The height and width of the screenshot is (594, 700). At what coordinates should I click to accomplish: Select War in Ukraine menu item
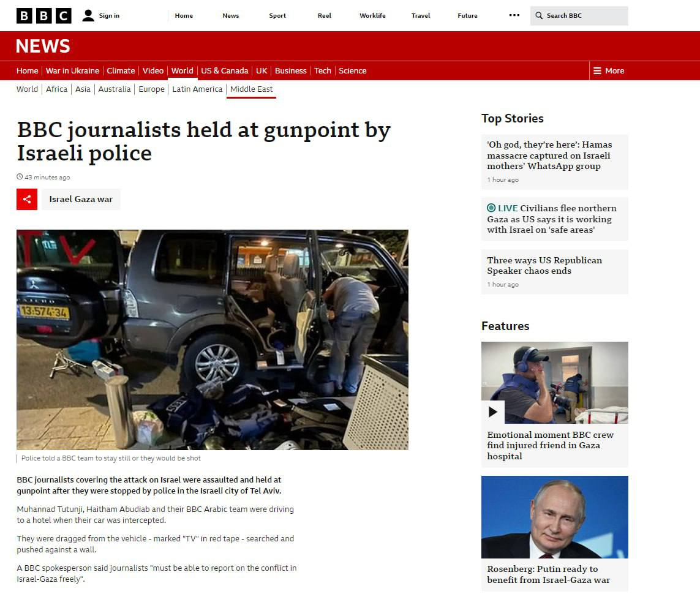[72, 70]
